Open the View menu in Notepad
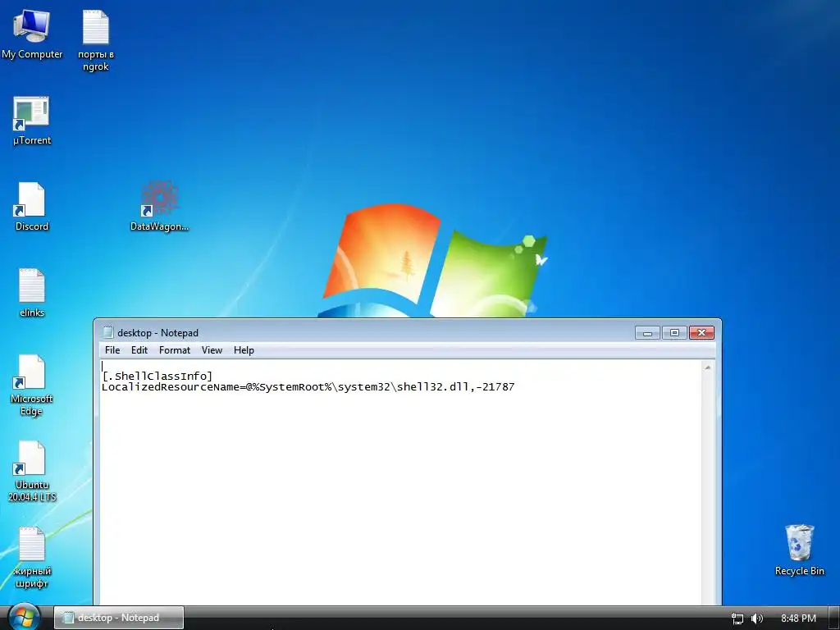This screenshot has width=840, height=630. pos(212,349)
